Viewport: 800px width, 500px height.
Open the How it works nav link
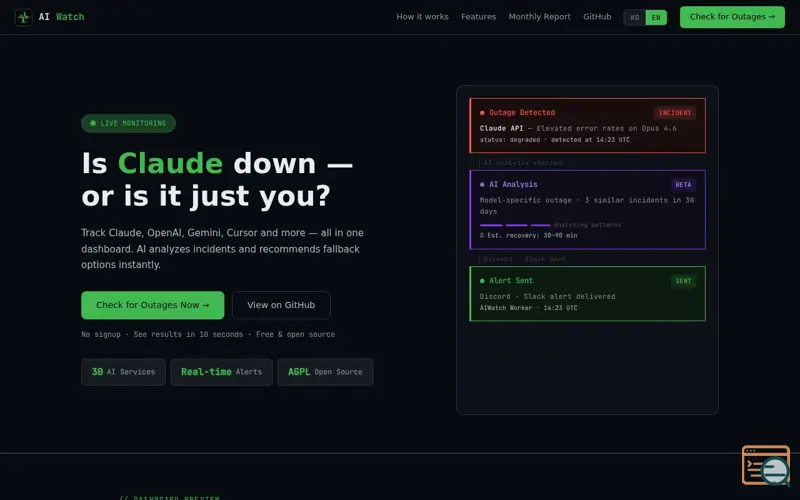(x=422, y=17)
